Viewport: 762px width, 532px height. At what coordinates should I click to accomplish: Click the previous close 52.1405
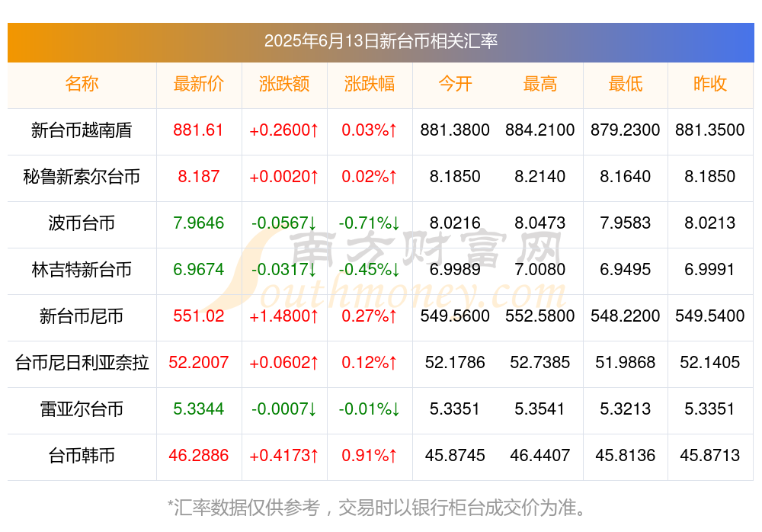click(710, 362)
